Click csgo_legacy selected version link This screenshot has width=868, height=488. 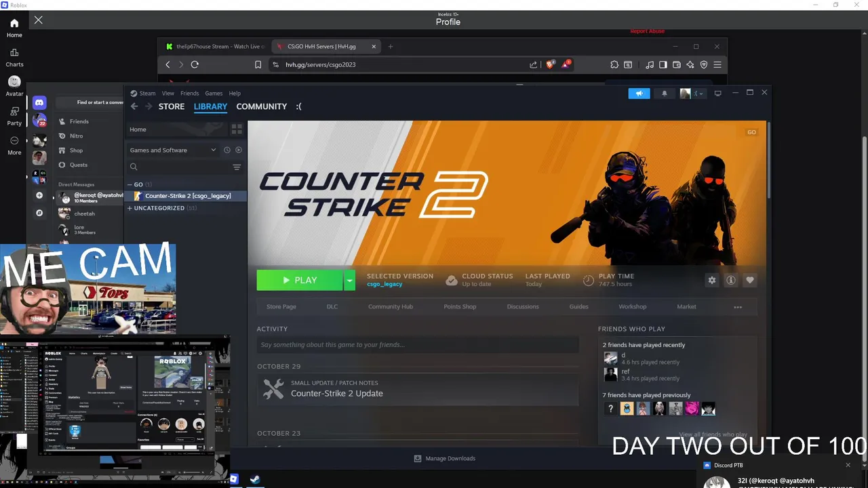coord(384,284)
